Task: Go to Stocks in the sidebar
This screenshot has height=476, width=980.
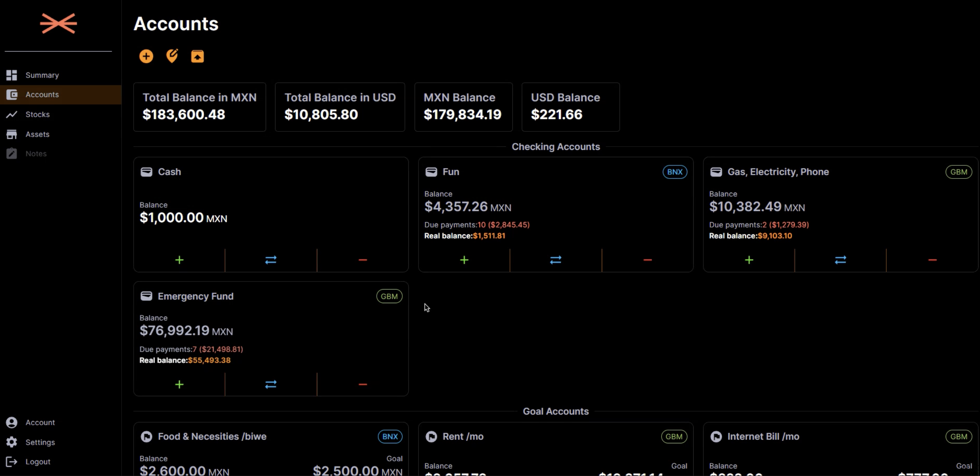Action: (37, 114)
